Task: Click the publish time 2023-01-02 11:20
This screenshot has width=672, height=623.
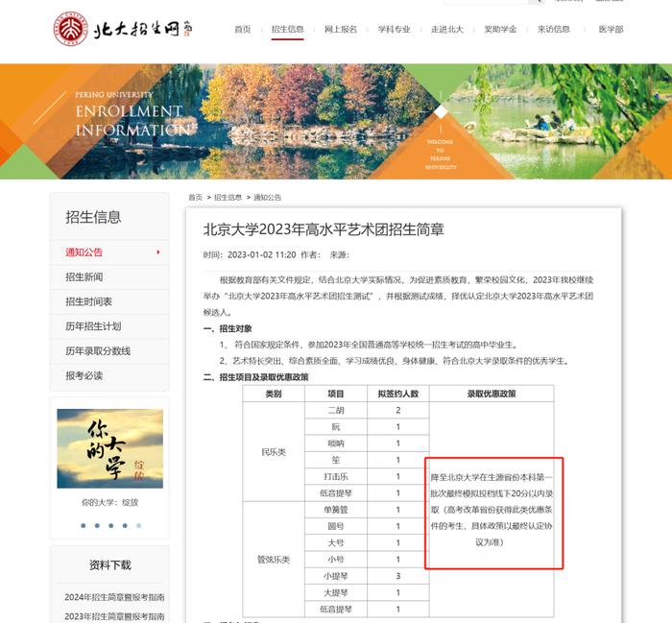Action: tap(261, 255)
